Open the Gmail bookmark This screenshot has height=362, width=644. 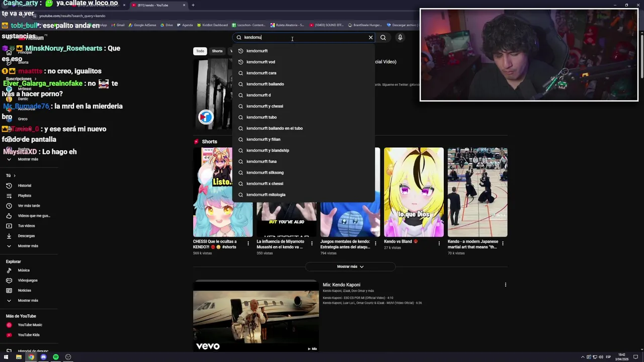point(118,25)
